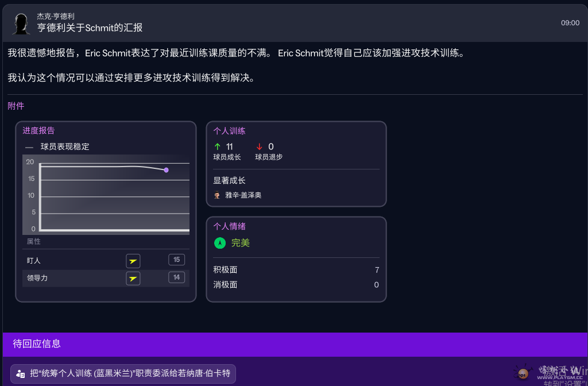
Task: Click the trend arrow icon beside 领导力
Action: (x=133, y=279)
